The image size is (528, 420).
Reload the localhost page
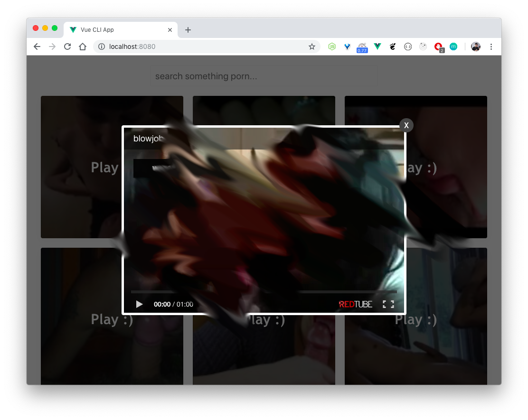click(x=67, y=47)
